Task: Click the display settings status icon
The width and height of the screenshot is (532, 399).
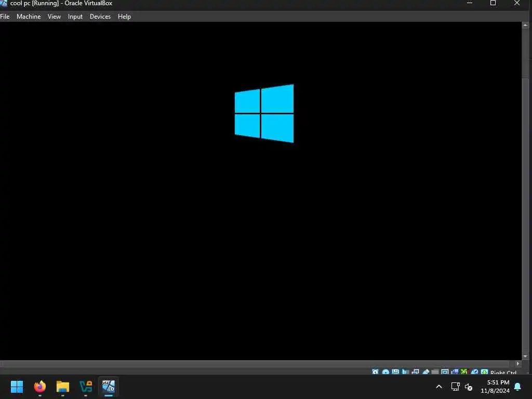Action: (x=445, y=372)
